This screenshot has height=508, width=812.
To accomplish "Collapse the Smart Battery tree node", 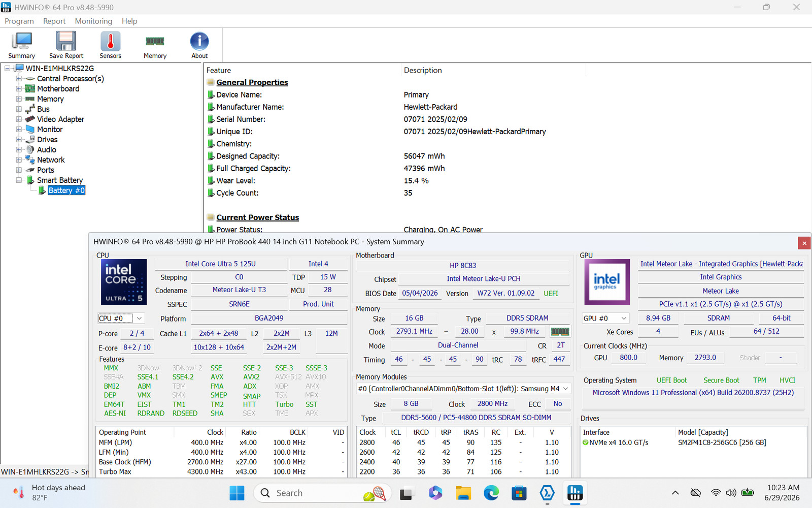I will tap(19, 180).
